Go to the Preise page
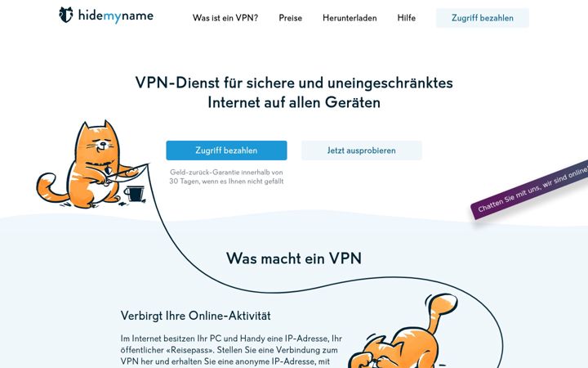 coord(290,18)
